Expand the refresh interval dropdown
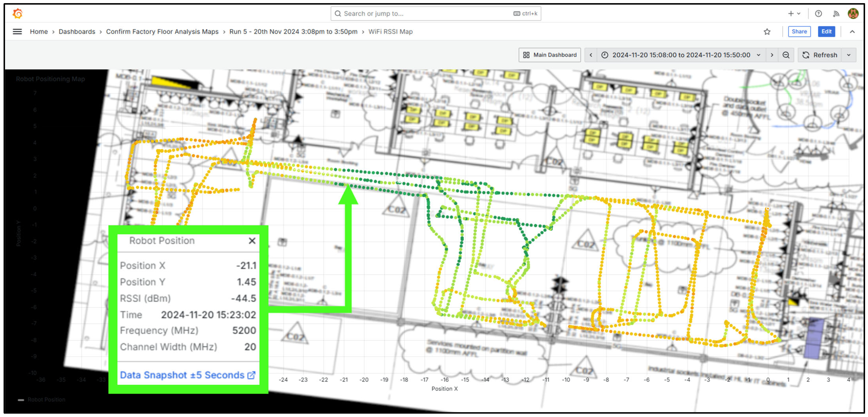This screenshot has width=868, height=417. pos(849,55)
